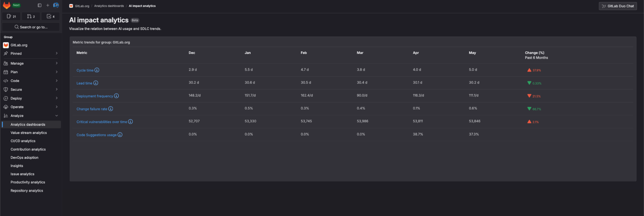Open assigned issues counter showing 21
Image resolution: width=644 pixels, height=216 pixels.
click(x=11, y=16)
